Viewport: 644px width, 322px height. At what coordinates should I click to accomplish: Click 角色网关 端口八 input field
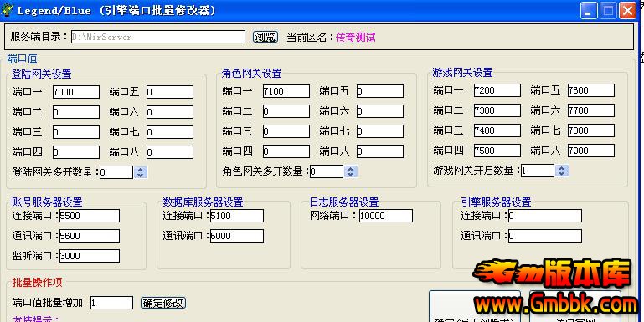380,151
